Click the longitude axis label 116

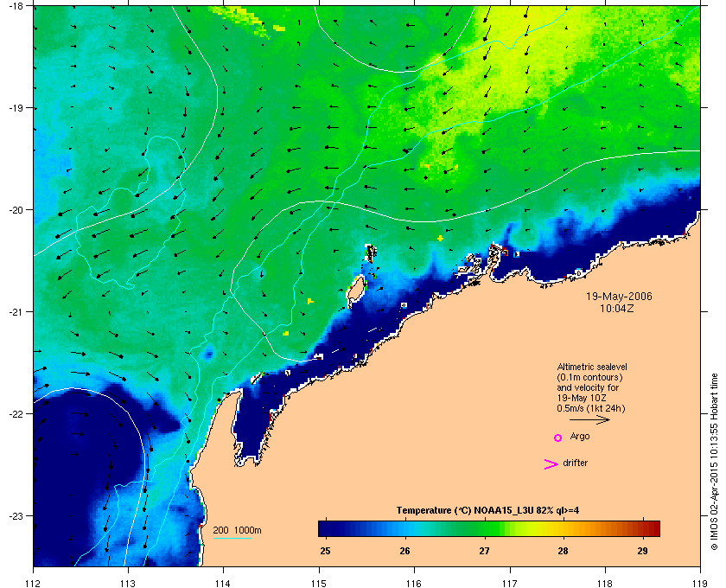tap(414, 584)
